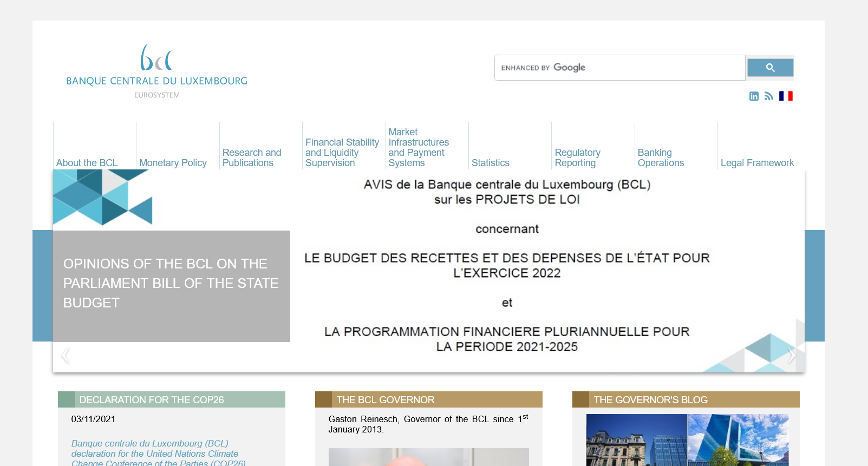868x466 pixels.
Task: Open the Legal Framework section
Action: click(x=757, y=163)
